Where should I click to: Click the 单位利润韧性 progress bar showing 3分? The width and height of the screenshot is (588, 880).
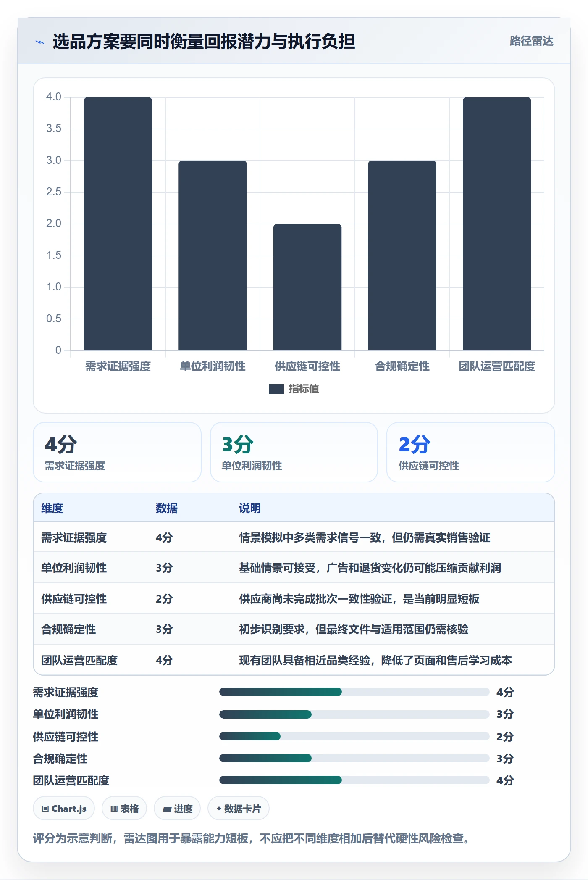354,714
